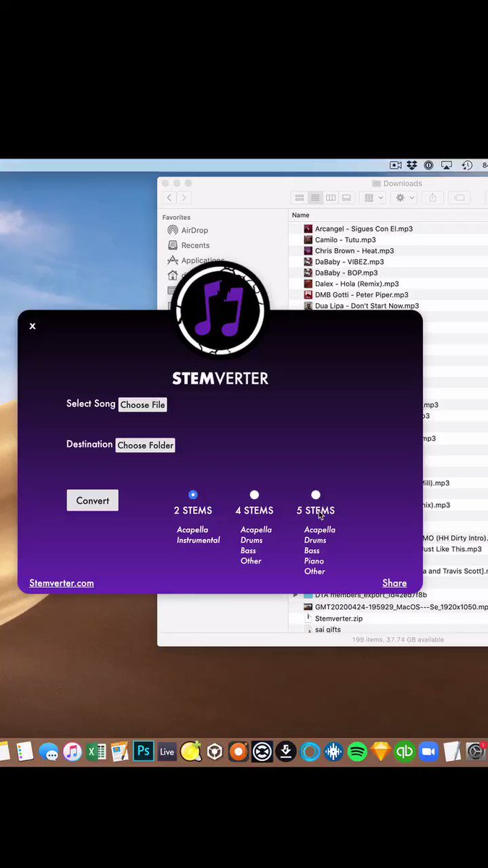
Task: Click the Share link in Stemverter
Action: click(394, 583)
